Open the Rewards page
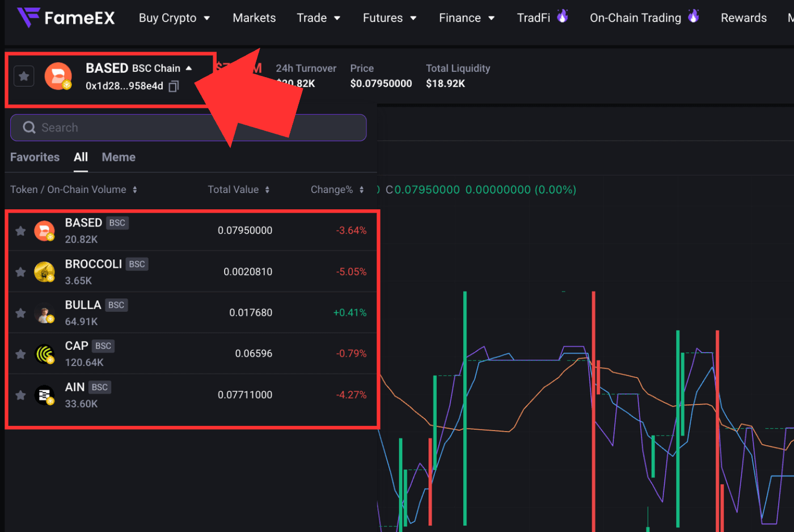The image size is (794, 532). point(744,18)
